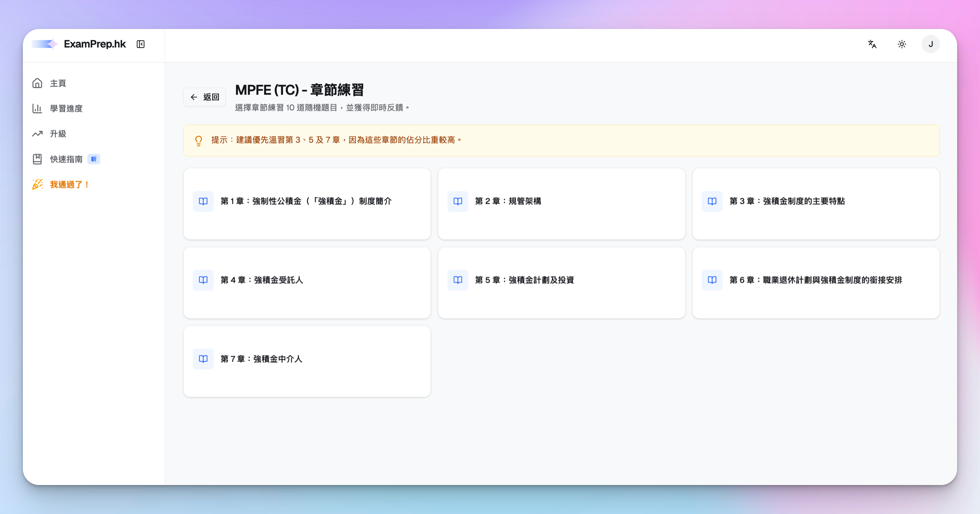The image size is (980, 514).
Task: Click the party popper icon beside 我通過了
Action: pos(37,184)
